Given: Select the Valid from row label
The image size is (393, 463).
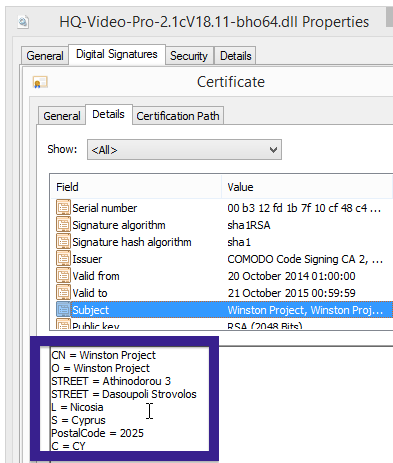Looking at the screenshot, I should [96, 276].
